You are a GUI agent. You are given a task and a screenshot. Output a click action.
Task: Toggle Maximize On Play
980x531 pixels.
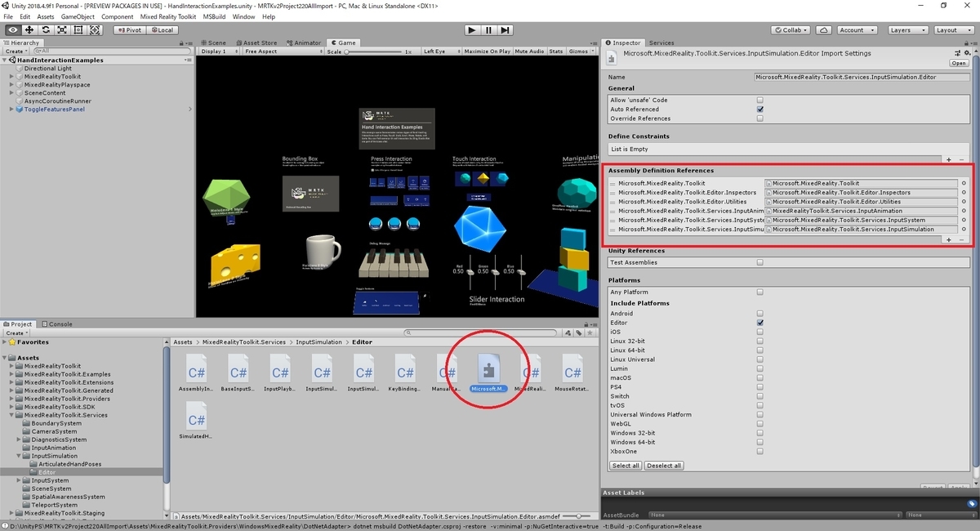pyautogui.click(x=488, y=51)
